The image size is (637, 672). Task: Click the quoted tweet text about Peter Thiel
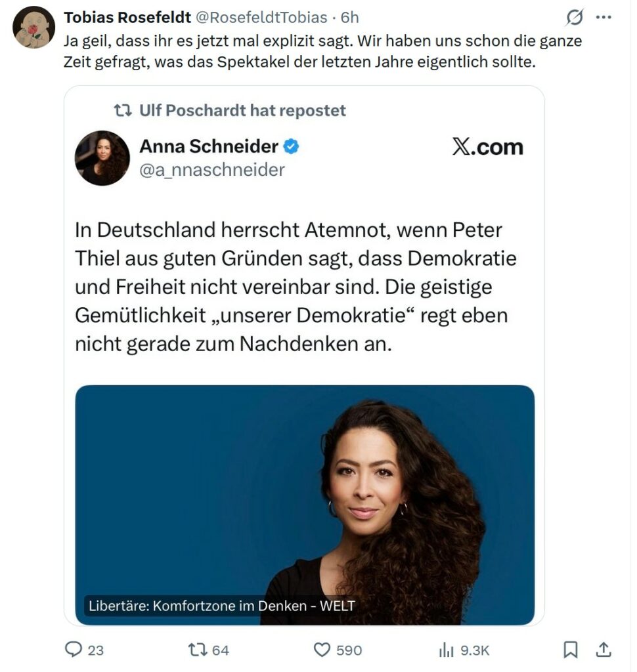pyautogui.click(x=296, y=287)
